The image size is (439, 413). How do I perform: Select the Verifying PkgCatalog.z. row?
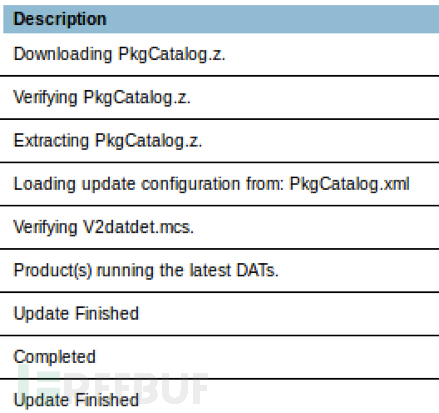[219, 97]
